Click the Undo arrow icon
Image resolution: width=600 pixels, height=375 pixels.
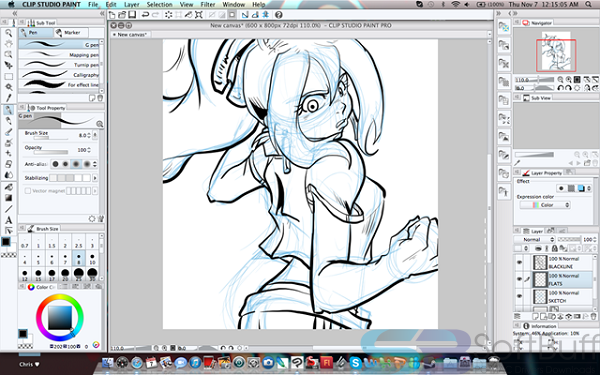tap(145, 15)
